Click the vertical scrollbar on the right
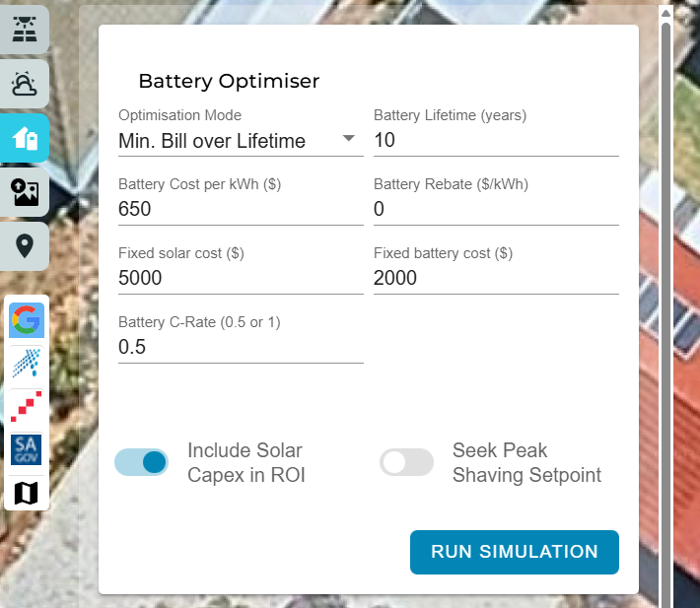Screen dimensions: 700x608 click(666, 296)
